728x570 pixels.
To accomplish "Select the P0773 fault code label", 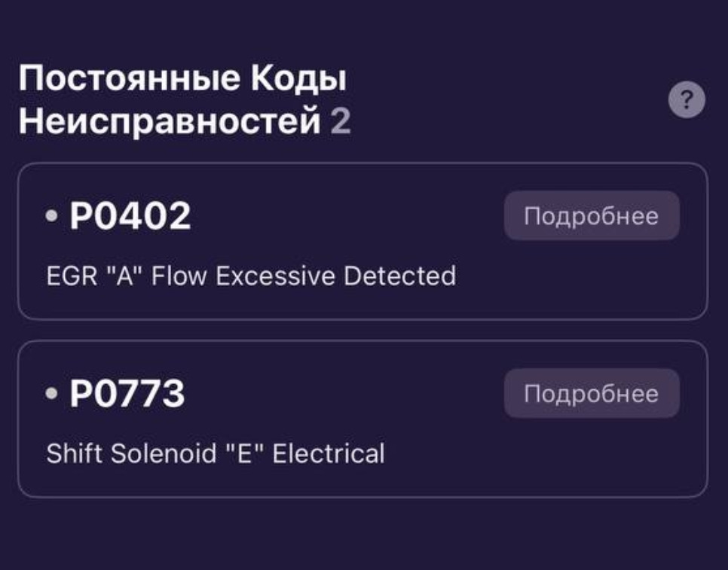I will click(127, 395).
